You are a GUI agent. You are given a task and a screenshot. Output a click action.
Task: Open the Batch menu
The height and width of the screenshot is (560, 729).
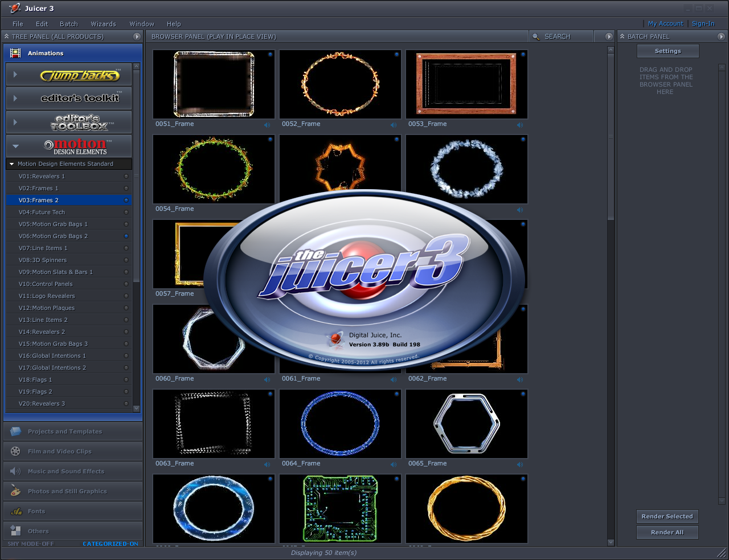tap(69, 24)
